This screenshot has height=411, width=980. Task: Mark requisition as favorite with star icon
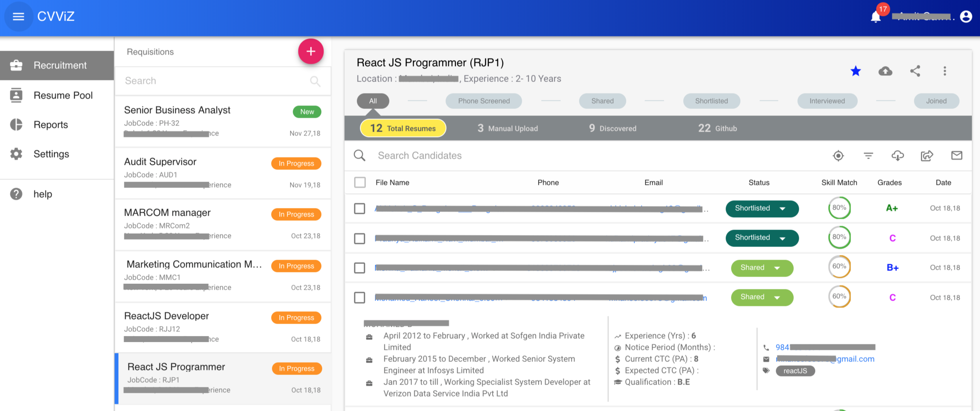(x=855, y=71)
